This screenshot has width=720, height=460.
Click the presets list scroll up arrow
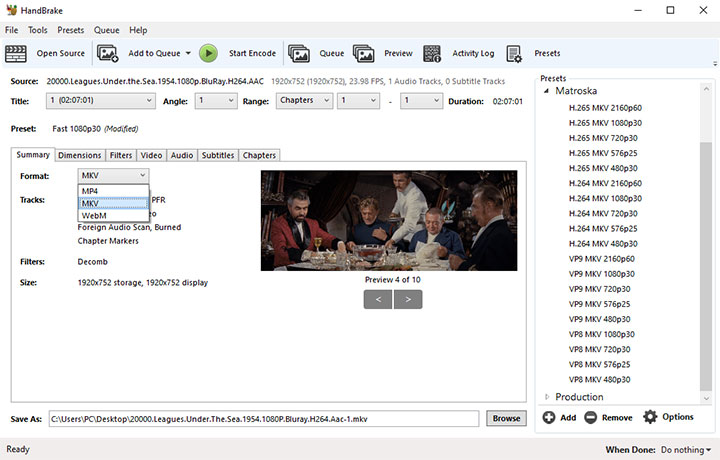coord(706,89)
